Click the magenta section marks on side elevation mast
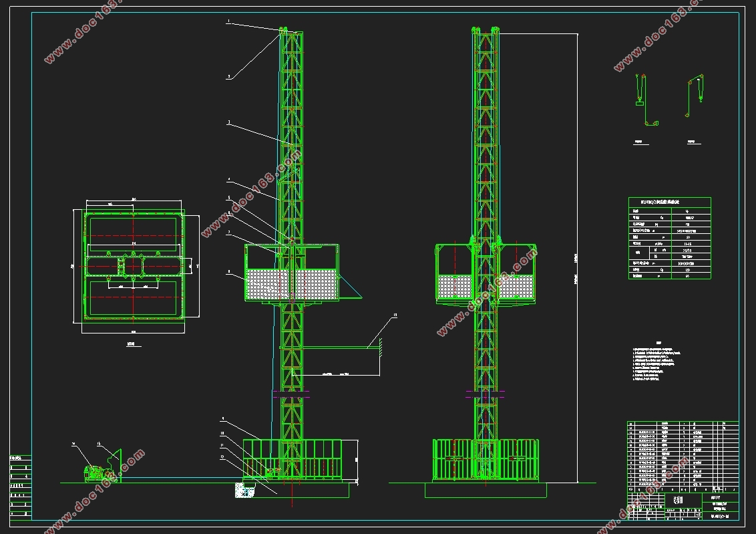The width and height of the screenshot is (756, 534). click(291, 394)
